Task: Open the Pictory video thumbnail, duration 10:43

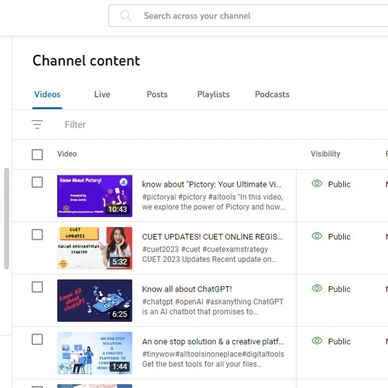Action: pos(95,196)
